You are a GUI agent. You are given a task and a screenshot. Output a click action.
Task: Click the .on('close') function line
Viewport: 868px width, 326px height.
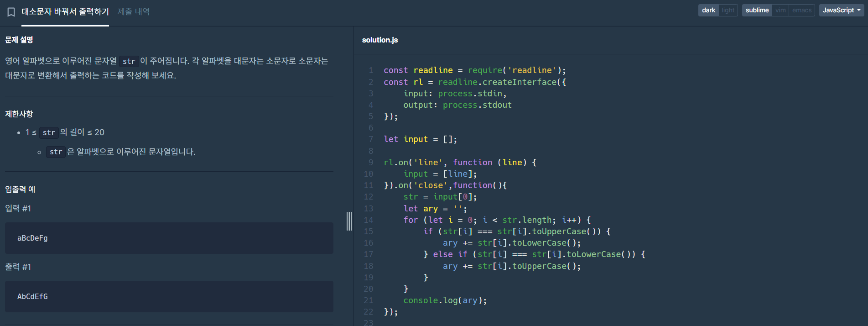(445, 185)
